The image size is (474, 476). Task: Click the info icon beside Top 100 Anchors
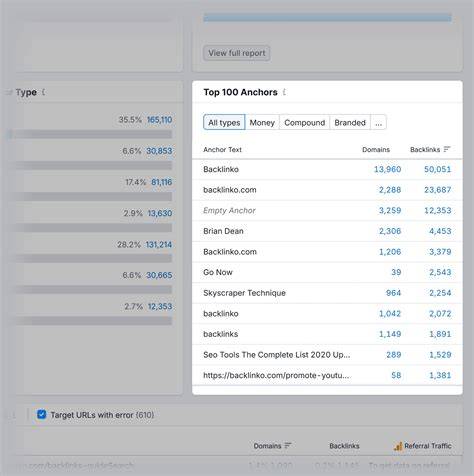click(x=284, y=92)
